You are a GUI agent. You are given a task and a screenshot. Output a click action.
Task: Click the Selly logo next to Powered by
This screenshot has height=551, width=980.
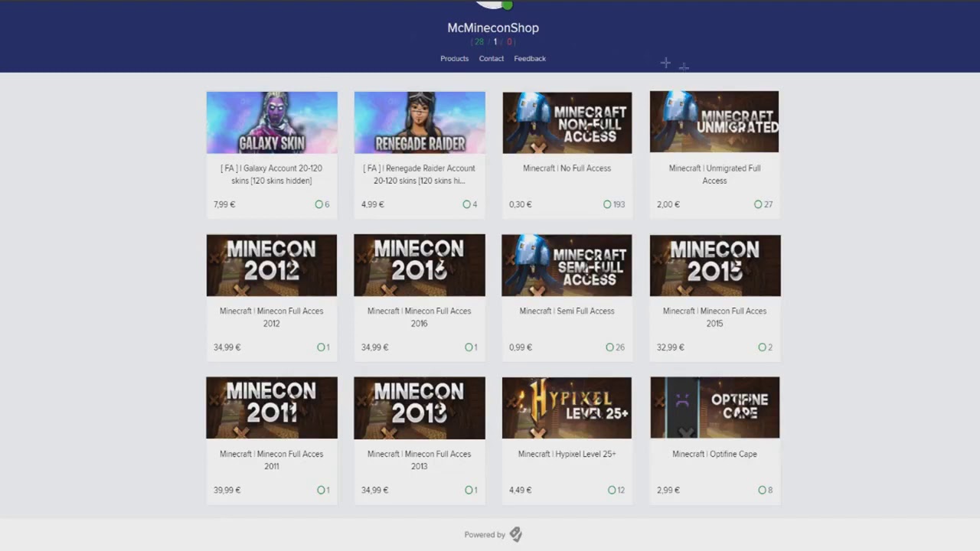point(515,534)
